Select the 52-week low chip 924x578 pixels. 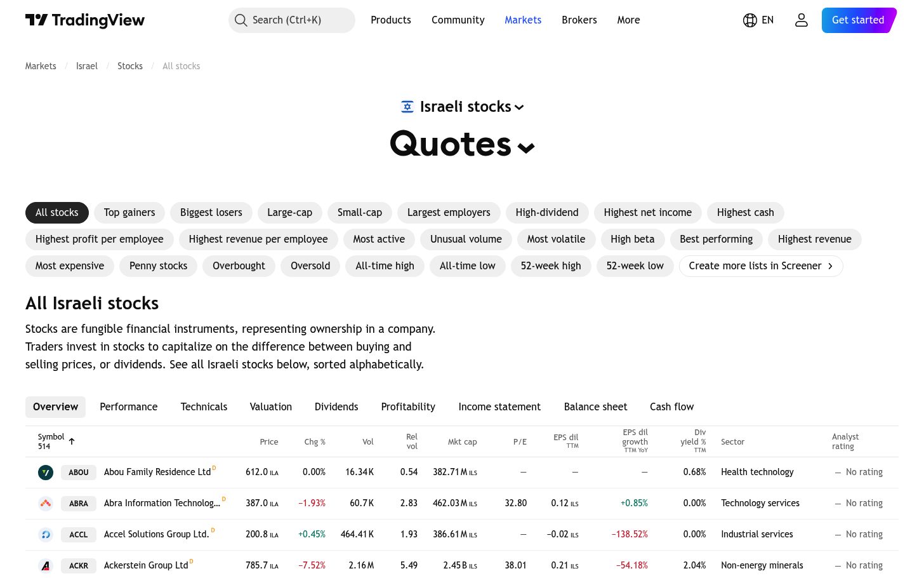pyautogui.click(x=635, y=266)
